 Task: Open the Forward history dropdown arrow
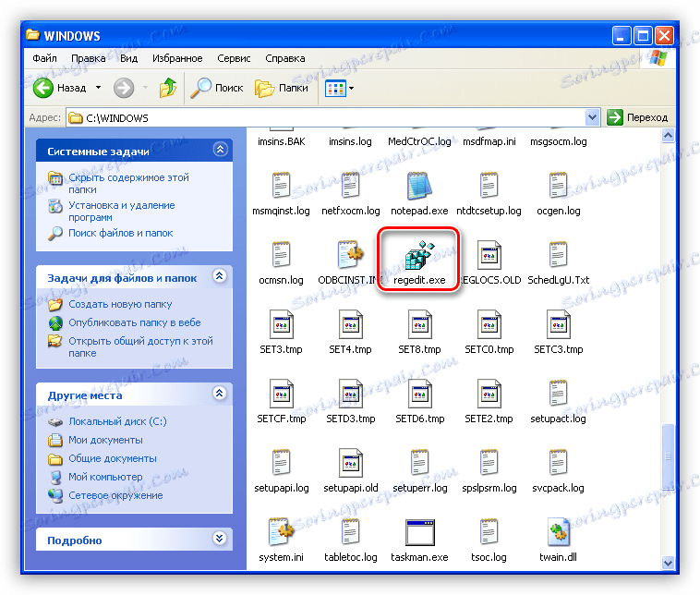(145, 88)
